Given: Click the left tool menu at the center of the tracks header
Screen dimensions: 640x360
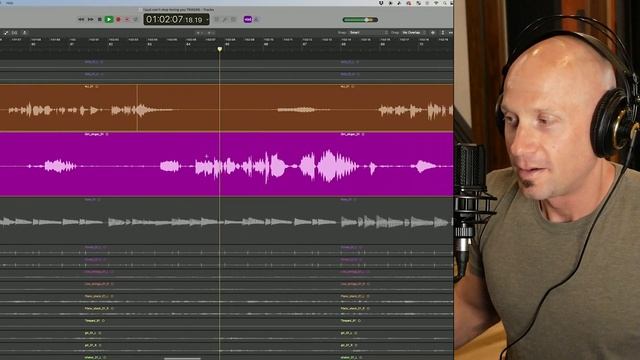Looking at the screenshot, I should click(x=199, y=33).
